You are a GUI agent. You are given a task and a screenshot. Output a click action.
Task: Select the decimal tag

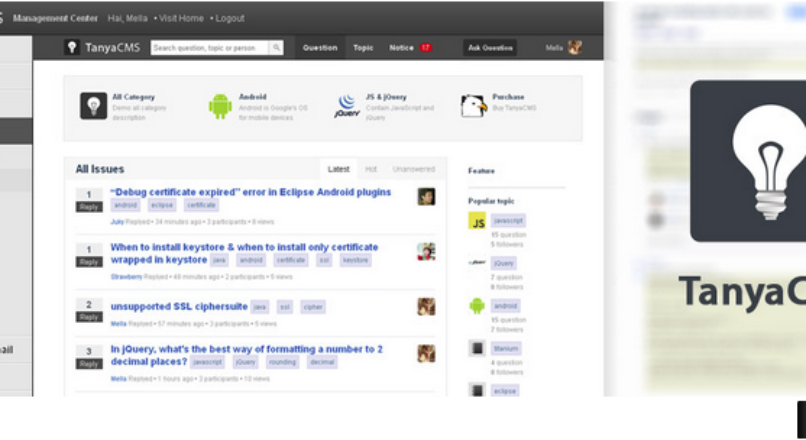[322, 362]
